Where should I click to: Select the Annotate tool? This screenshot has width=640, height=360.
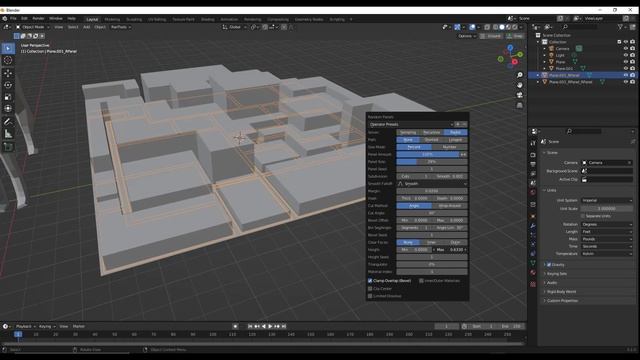click(x=8, y=122)
